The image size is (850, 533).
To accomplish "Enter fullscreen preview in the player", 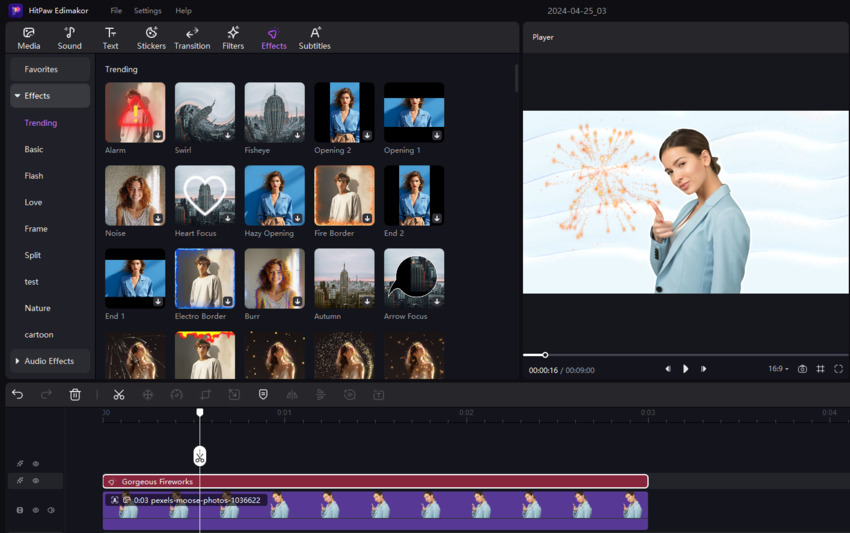I will click(x=838, y=369).
